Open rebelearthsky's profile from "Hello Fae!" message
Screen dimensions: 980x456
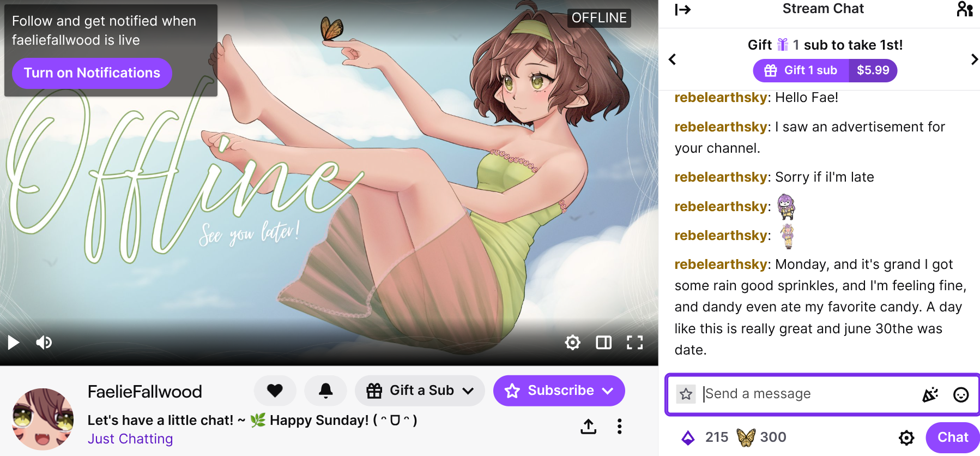click(721, 98)
